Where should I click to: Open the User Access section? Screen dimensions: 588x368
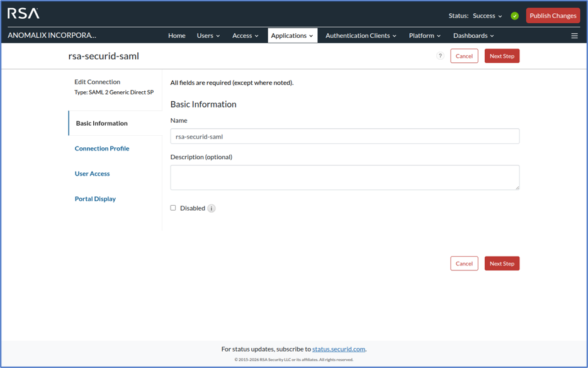click(93, 174)
